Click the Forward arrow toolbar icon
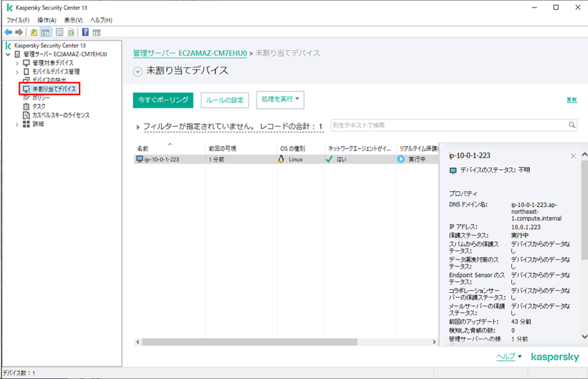Screen dimensions: 588x379 [x=19, y=32]
